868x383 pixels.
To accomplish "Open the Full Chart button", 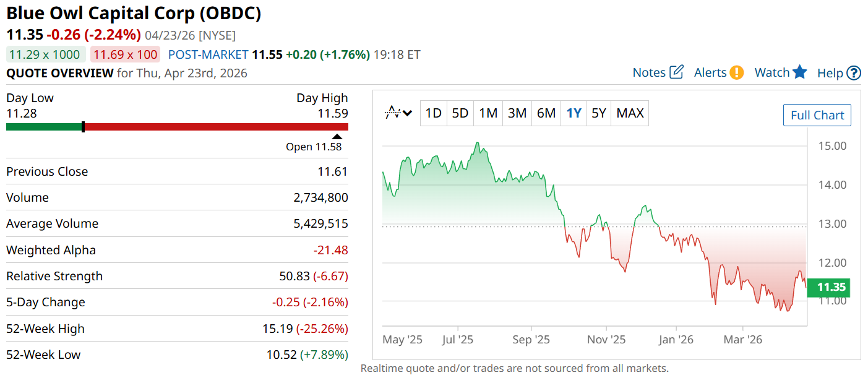I will 817,116.
